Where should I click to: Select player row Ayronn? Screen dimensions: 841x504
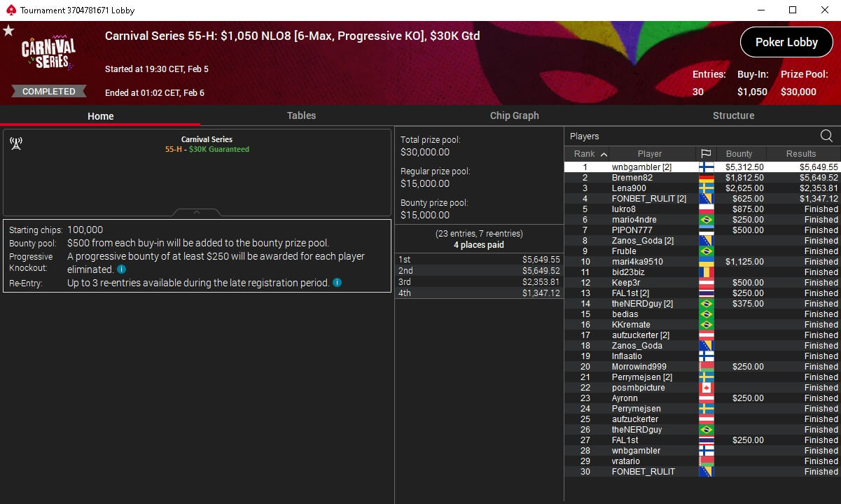[x=702, y=398]
